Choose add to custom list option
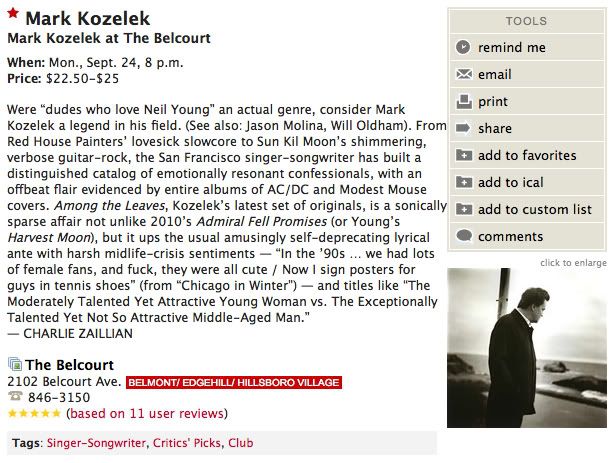This screenshot has width=614, height=463. click(534, 209)
